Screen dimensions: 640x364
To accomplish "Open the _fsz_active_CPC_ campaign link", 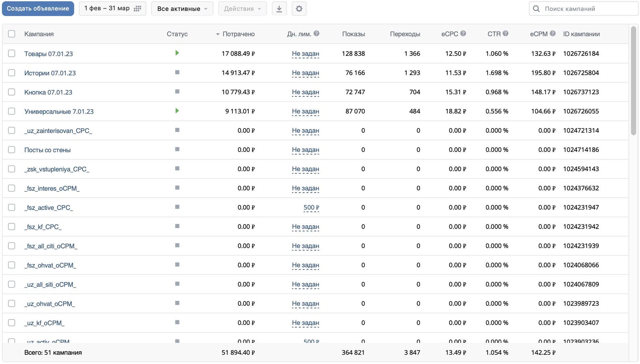I will (48, 208).
